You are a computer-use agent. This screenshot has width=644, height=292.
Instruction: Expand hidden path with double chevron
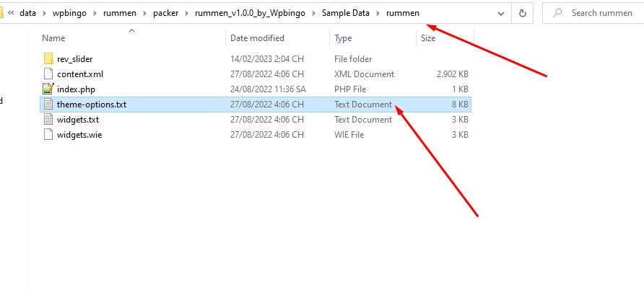(x=11, y=13)
